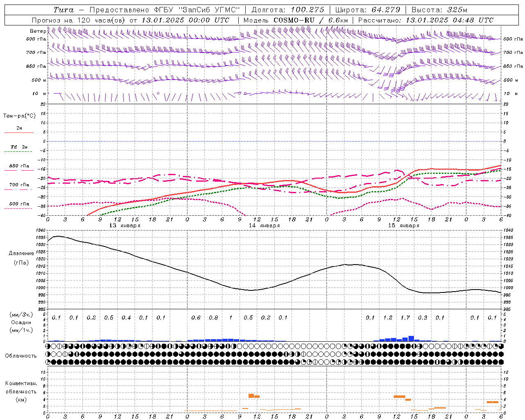Image resolution: width=525 pixels, height=420 pixels.
Task: Click the tallest blue precipitation bar on 15 января
Action: click(x=411, y=339)
